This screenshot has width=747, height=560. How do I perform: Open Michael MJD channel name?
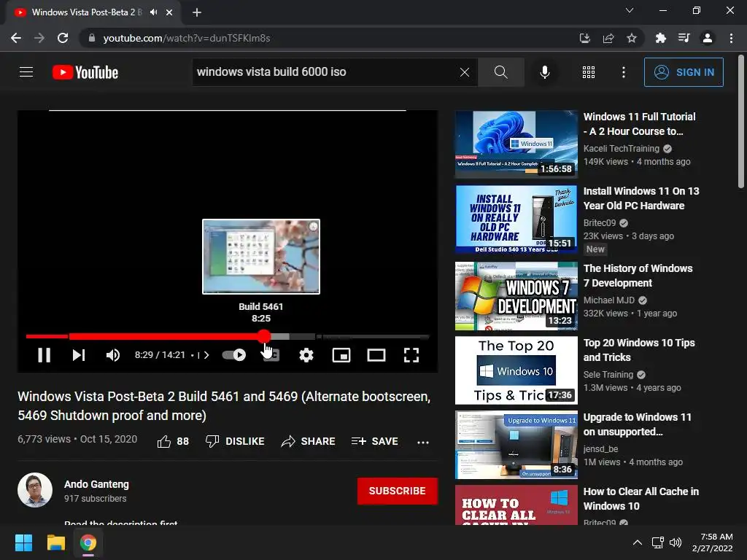(x=609, y=300)
